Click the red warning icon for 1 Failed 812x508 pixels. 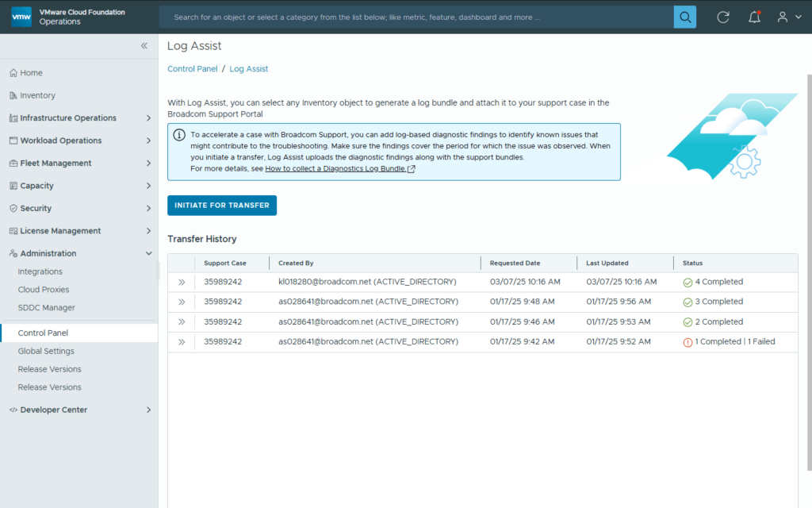coord(688,342)
